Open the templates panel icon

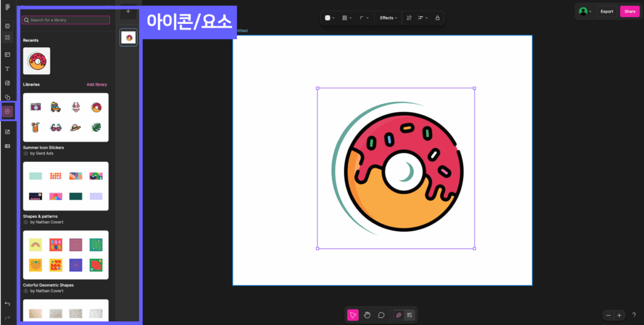[8, 54]
